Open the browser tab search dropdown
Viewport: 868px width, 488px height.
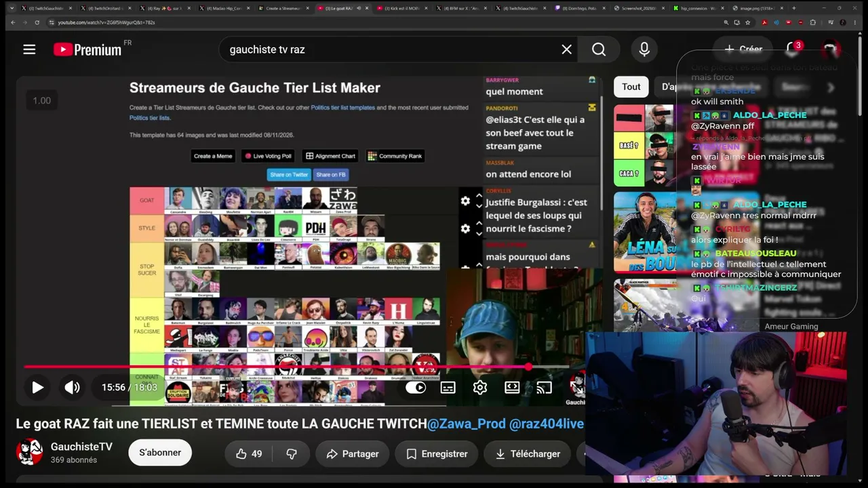point(12,8)
